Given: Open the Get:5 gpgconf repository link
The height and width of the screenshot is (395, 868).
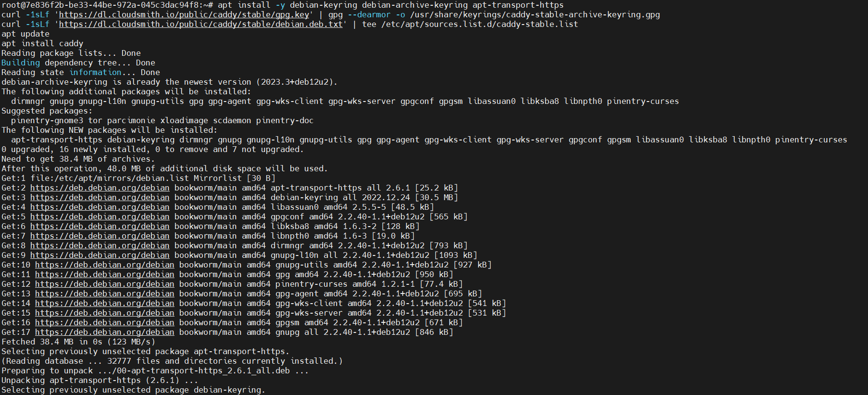Looking at the screenshot, I should (x=100, y=217).
